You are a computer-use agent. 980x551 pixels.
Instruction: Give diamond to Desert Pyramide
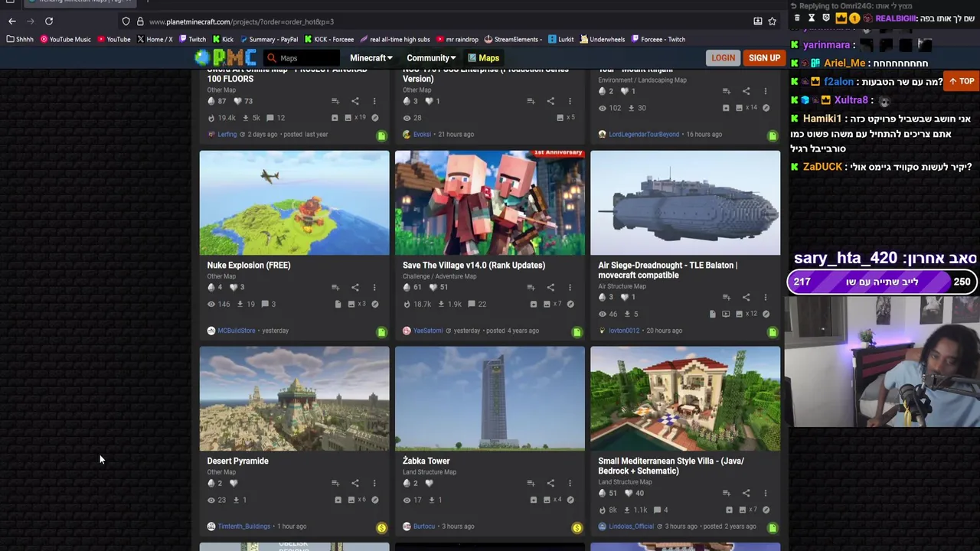point(211,483)
